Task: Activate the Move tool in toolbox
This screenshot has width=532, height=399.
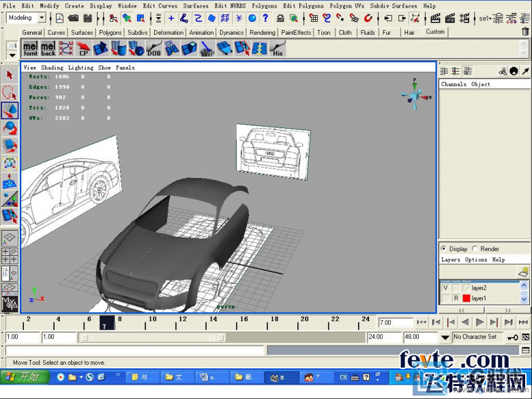Action: point(10,110)
